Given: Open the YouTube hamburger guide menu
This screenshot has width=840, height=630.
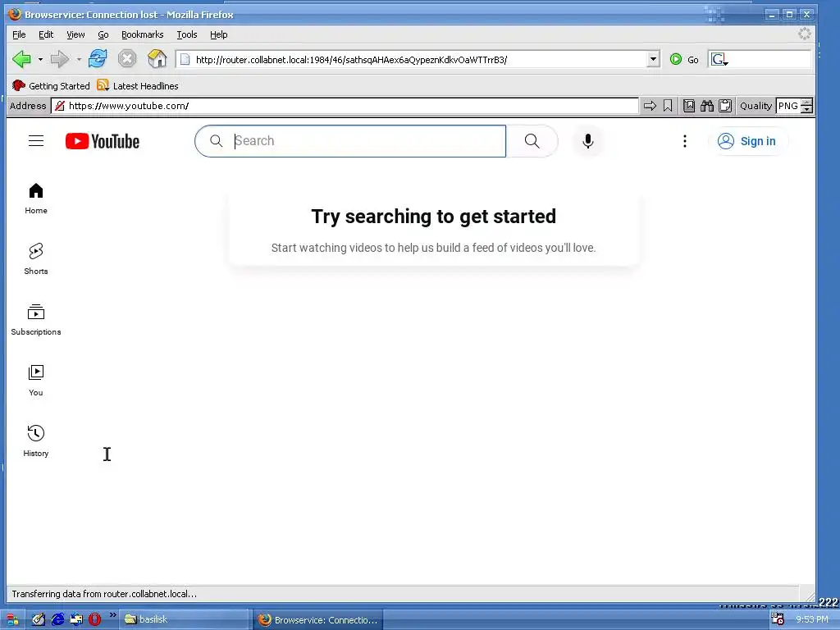Looking at the screenshot, I should (36, 141).
